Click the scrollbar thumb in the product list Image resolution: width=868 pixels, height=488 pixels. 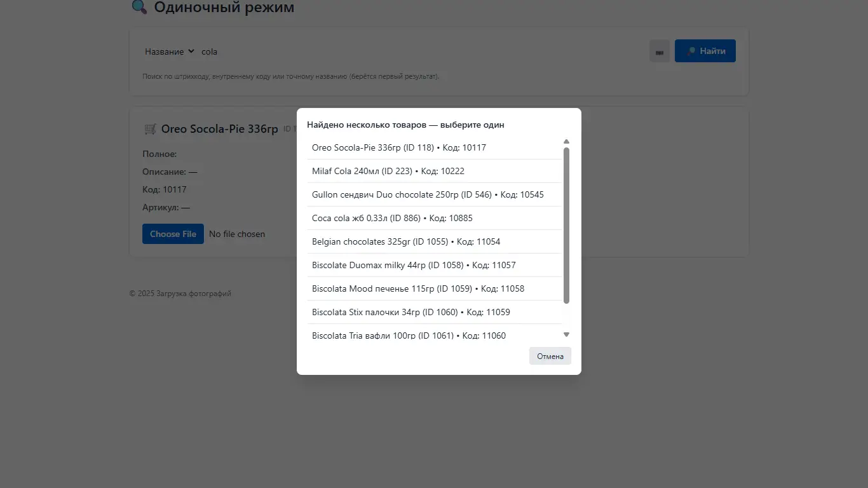(x=566, y=226)
